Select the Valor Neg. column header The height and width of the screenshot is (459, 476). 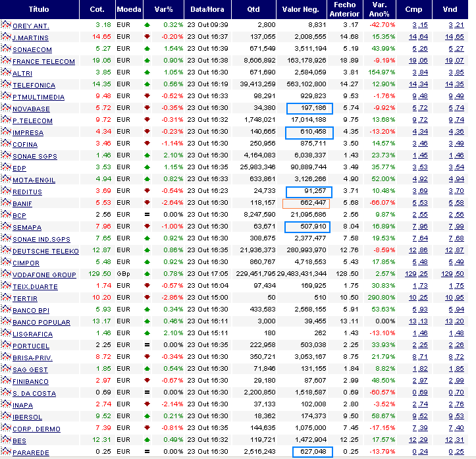(x=300, y=9)
